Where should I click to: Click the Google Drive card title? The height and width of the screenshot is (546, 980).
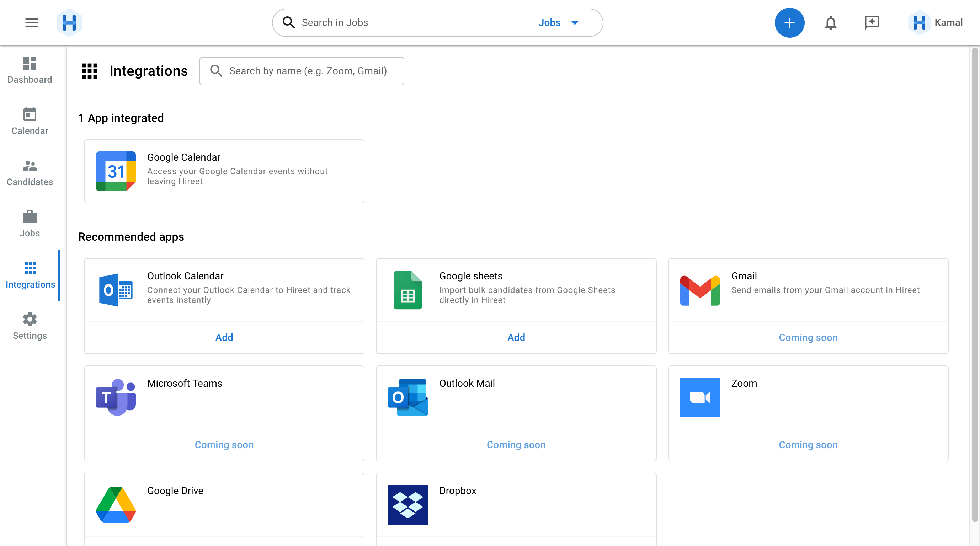coord(175,491)
